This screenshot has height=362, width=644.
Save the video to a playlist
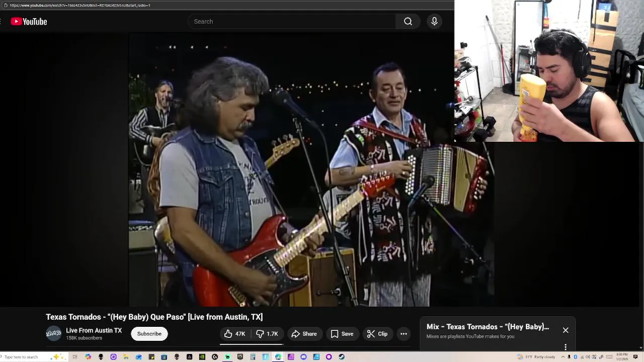342,334
